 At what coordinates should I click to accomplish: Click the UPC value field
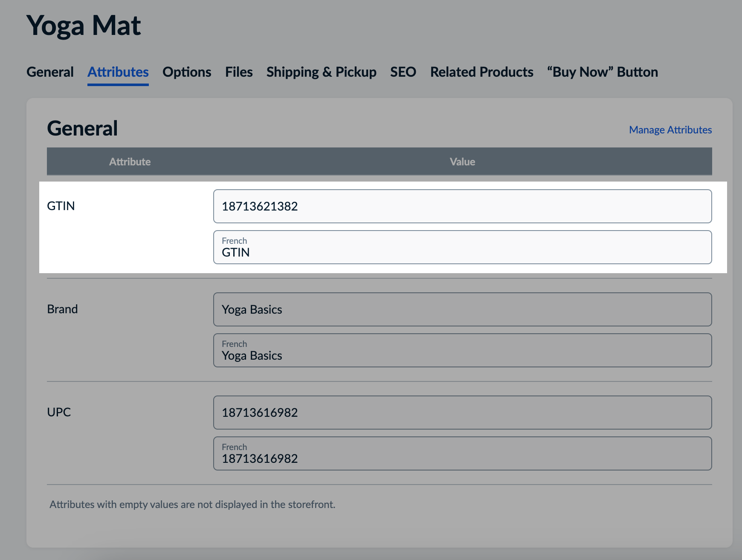point(462,412)
